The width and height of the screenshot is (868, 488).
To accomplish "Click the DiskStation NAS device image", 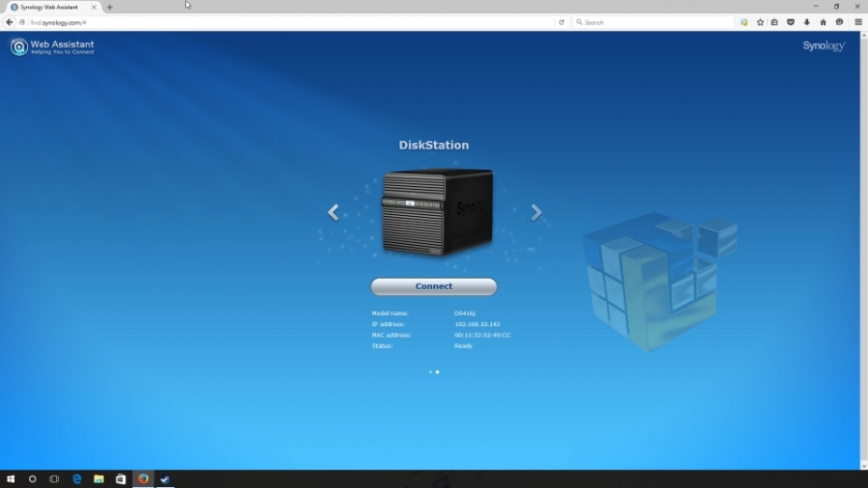I will [x=437, y=212].
